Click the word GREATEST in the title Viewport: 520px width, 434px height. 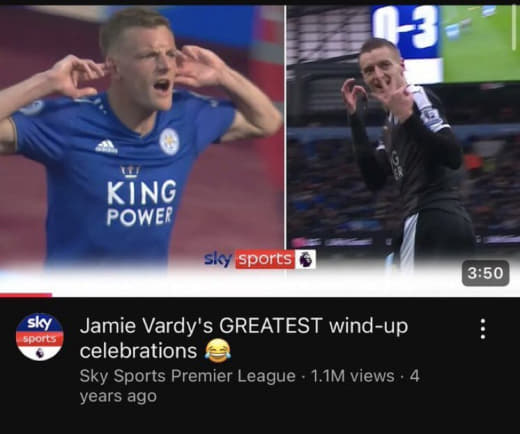pyautogui.click(x=271, y=325)
